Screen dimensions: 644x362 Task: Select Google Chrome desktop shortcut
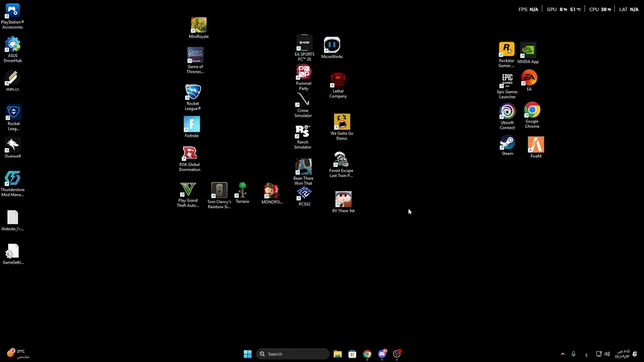[532, 116]
